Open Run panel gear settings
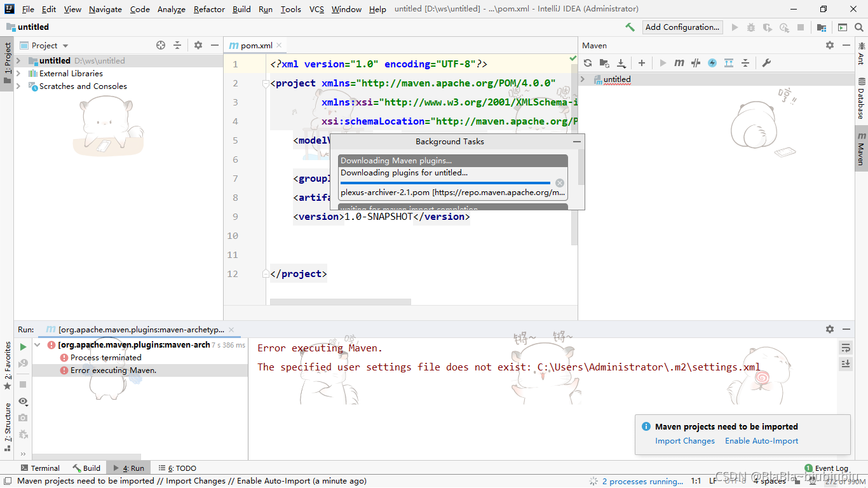 tap(830, 329)
